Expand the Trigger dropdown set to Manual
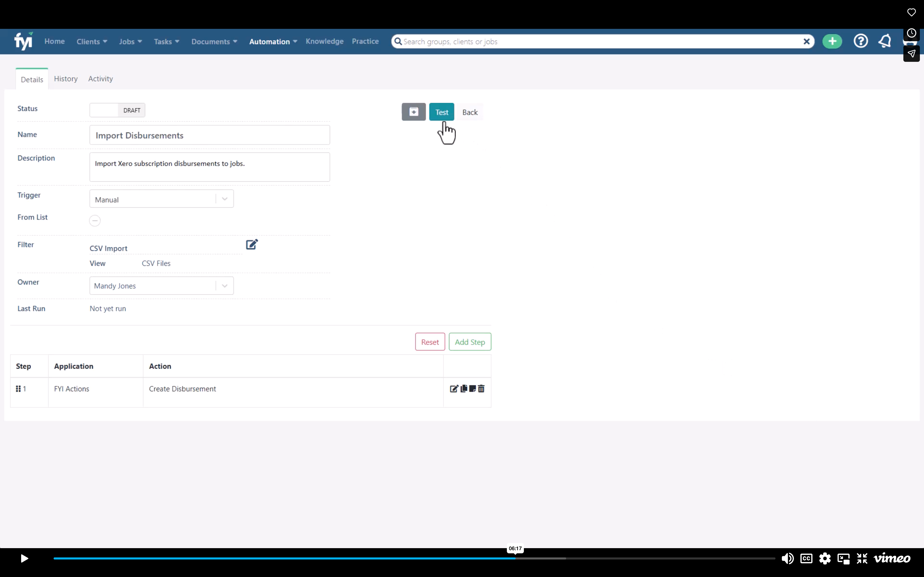This screenshot has height=577, width=924. (161, 199)
